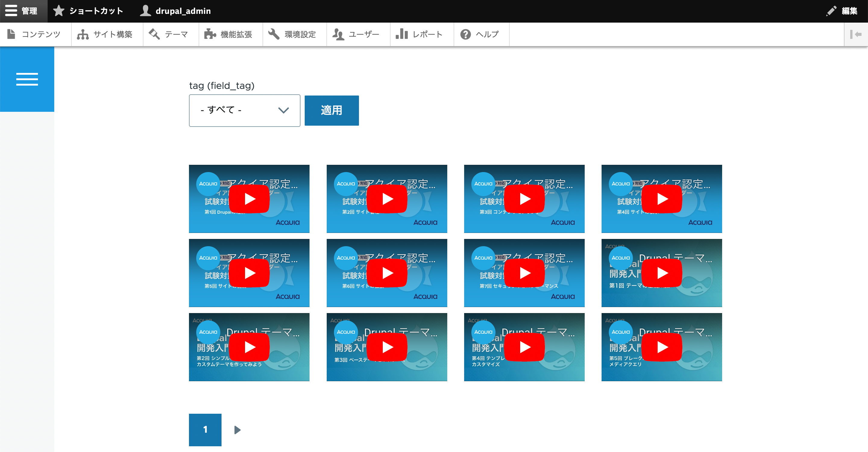Toggle the toolbar orientation arrow icon
Image resolution: width=868 pixels, height=452 pixels.
coord(856,34)
